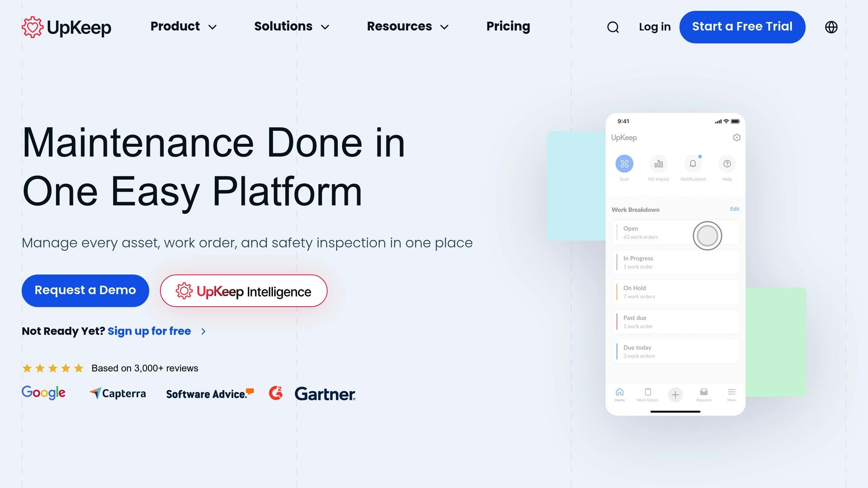Click the Start a Free Trial button
This screenshot has width=868, height=488.
742,27
